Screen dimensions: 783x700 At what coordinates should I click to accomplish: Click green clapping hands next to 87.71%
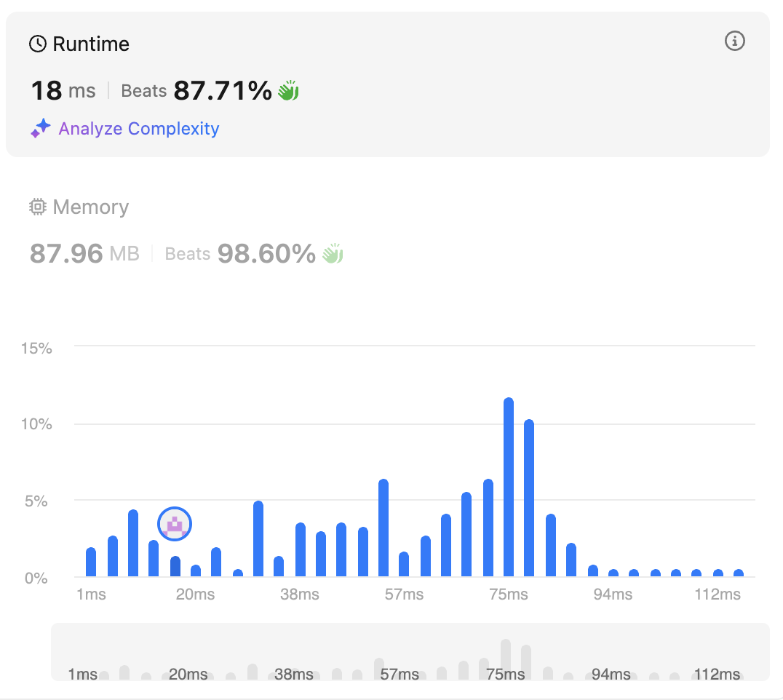click(289, 91)
